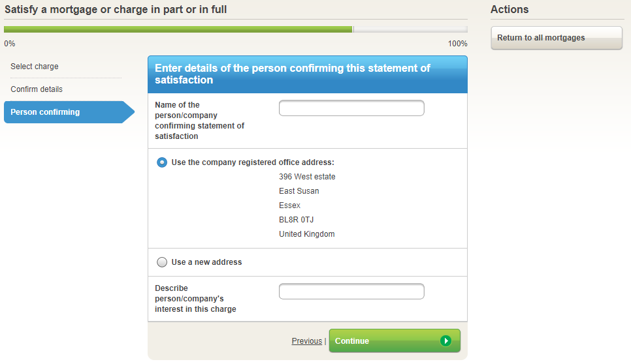Viewport: 631px width, 364px height.
Task: Click the '396 West estate' address line
Action: (307, 177)
